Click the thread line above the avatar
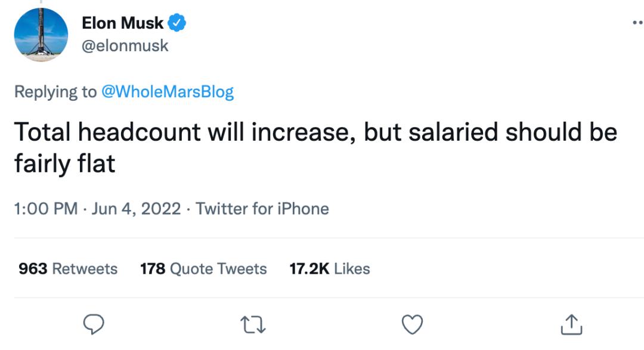This screenshot has width=644, height=350. (42, 2)
